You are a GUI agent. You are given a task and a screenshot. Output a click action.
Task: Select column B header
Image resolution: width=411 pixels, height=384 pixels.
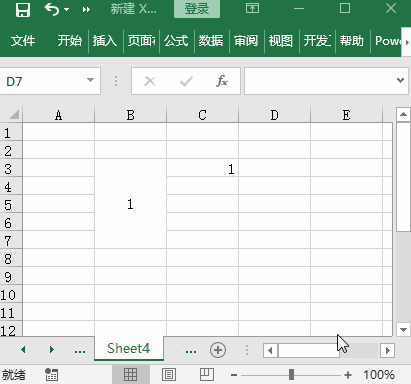pyautogui.click(x=130, y=115)
